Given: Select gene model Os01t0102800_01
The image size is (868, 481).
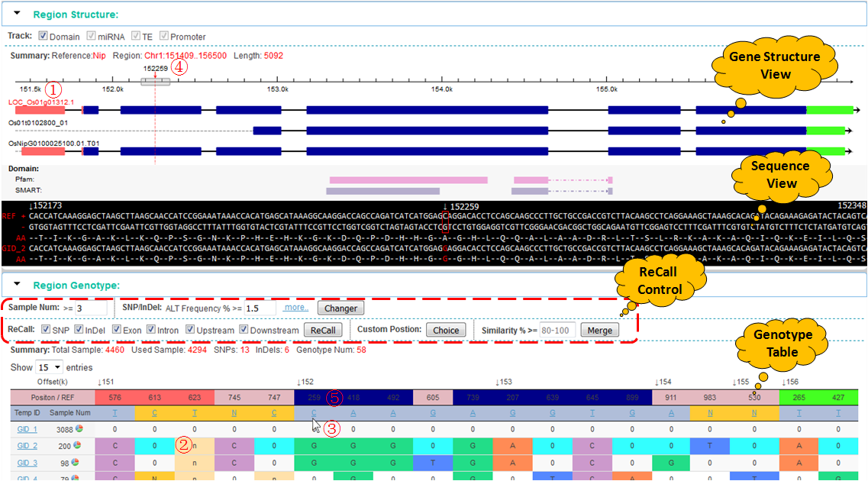Looking at the screenshot, I should pos(38,123).
